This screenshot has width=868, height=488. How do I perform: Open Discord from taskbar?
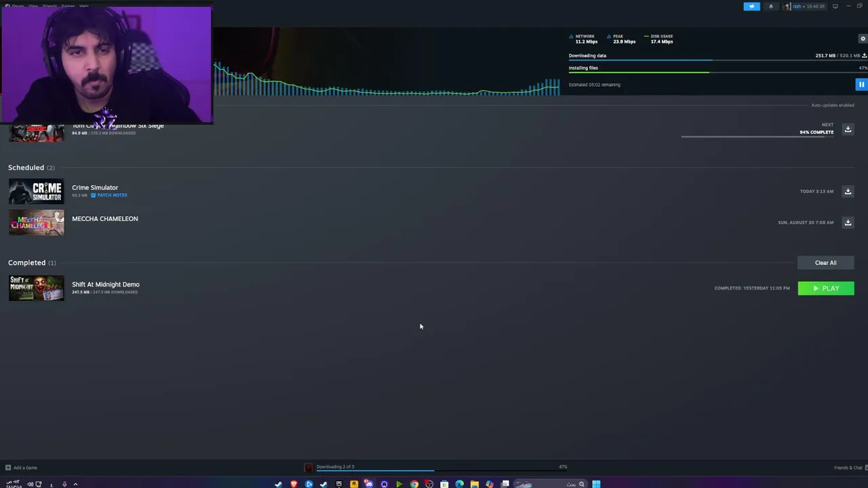368,483
